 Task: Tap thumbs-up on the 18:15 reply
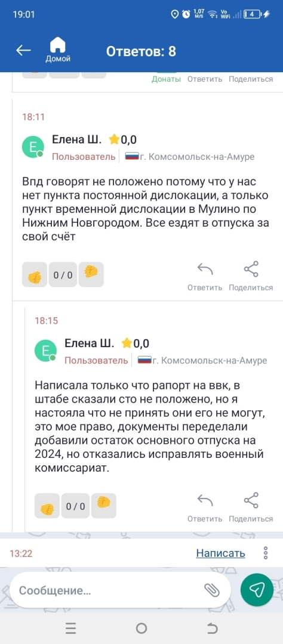47,506
